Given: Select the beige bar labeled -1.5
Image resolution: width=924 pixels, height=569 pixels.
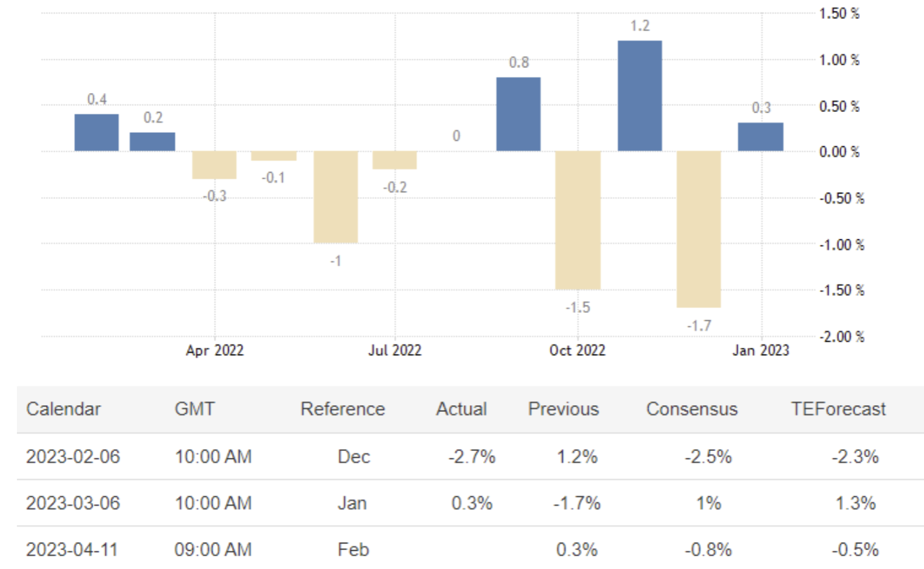Looking at the screenshot, I should (x=577, y=220).
